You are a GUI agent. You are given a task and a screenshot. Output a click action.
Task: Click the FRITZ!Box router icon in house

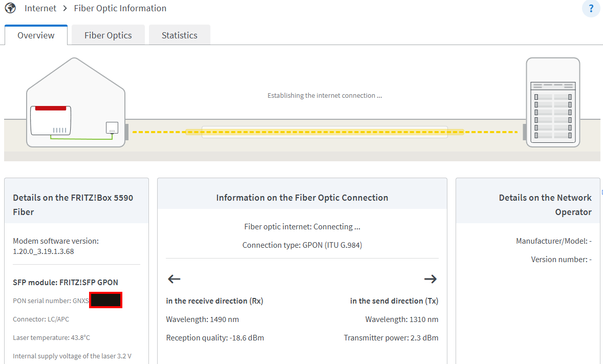tap(51, 120)
